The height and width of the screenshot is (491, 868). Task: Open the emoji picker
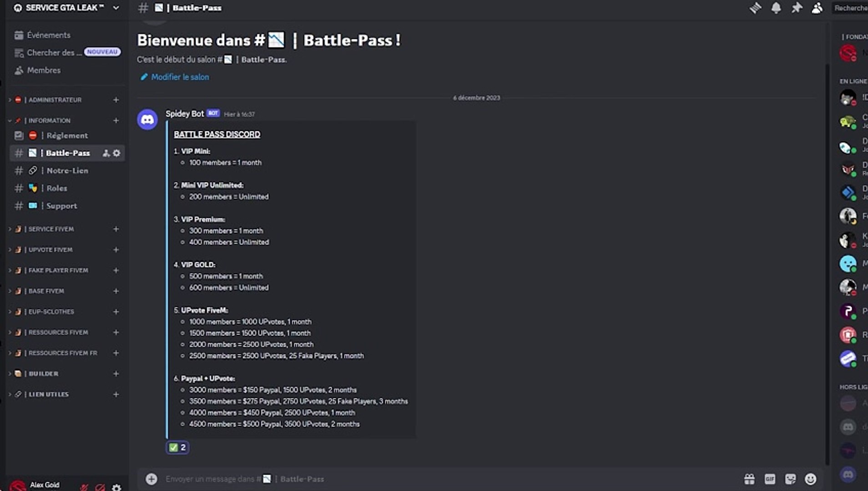[811, 479]
